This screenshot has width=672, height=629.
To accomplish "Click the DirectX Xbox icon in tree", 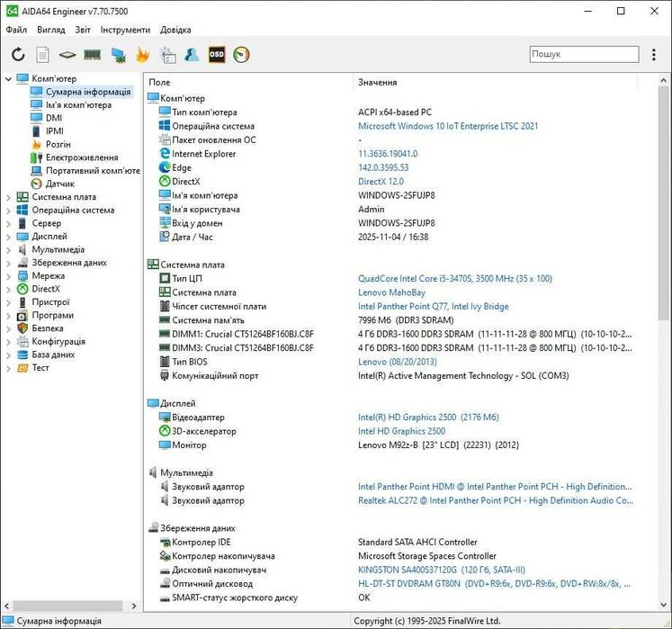I will pos(22,289).
